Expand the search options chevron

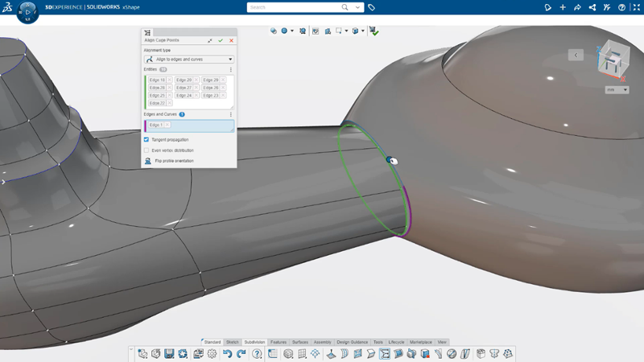(357, 7)
